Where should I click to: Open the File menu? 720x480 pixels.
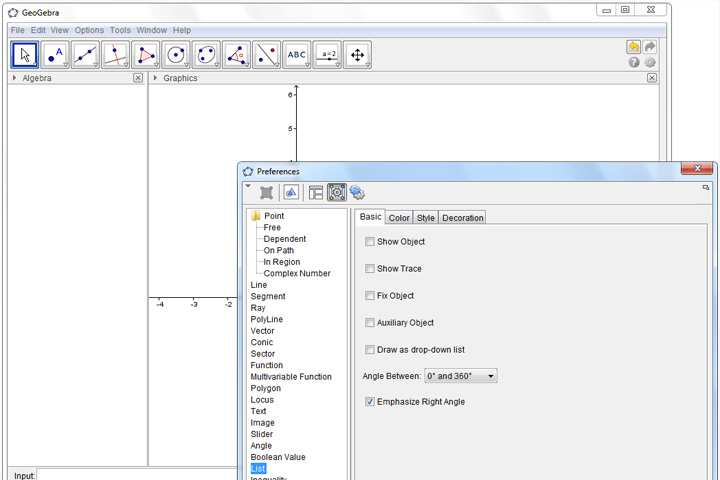click(17, 30)
